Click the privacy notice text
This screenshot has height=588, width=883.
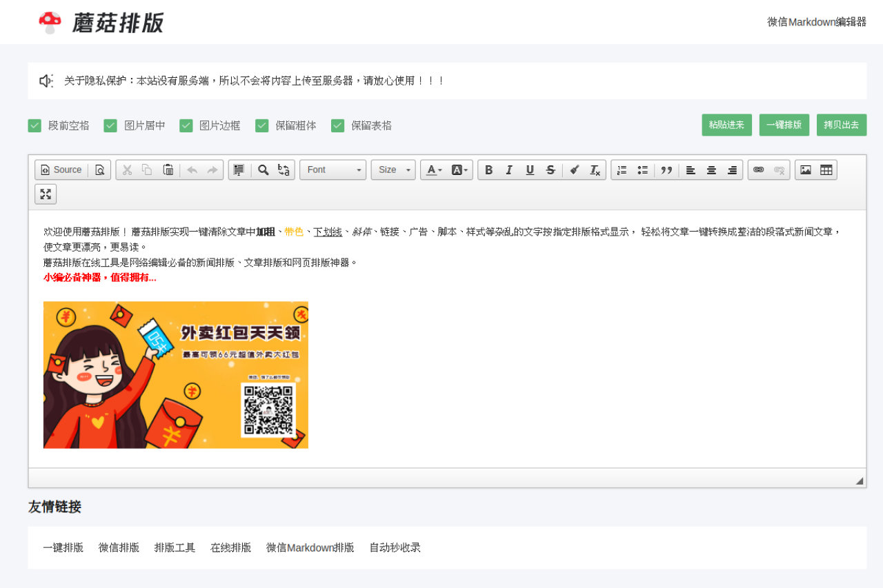(255, 81)
